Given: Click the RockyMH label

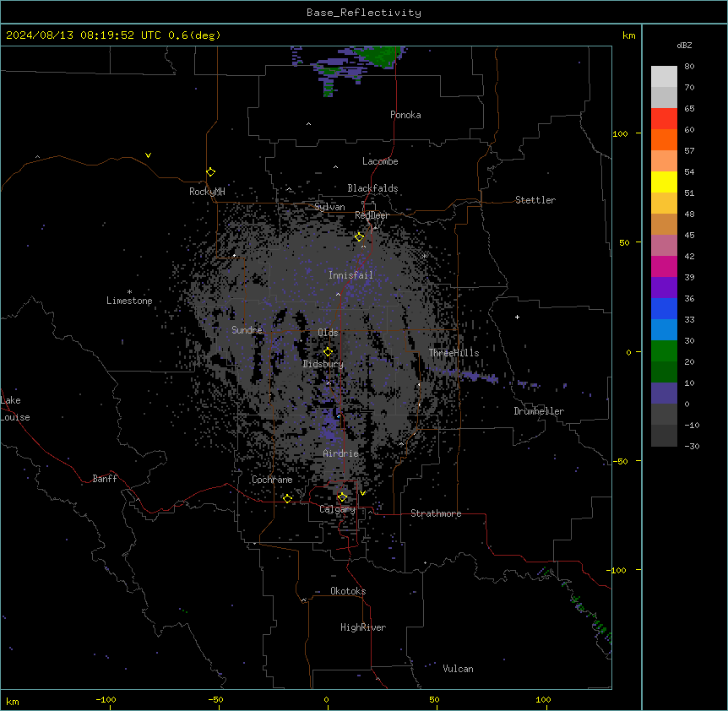Looking at the screenshot, I should (x=207, y=192).
